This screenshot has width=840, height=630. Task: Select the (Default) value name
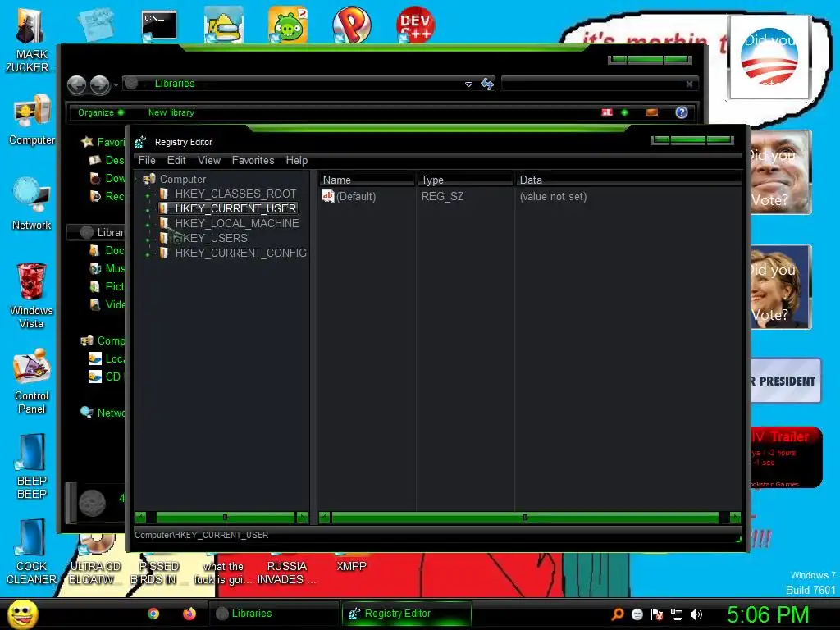pos(356,197)
